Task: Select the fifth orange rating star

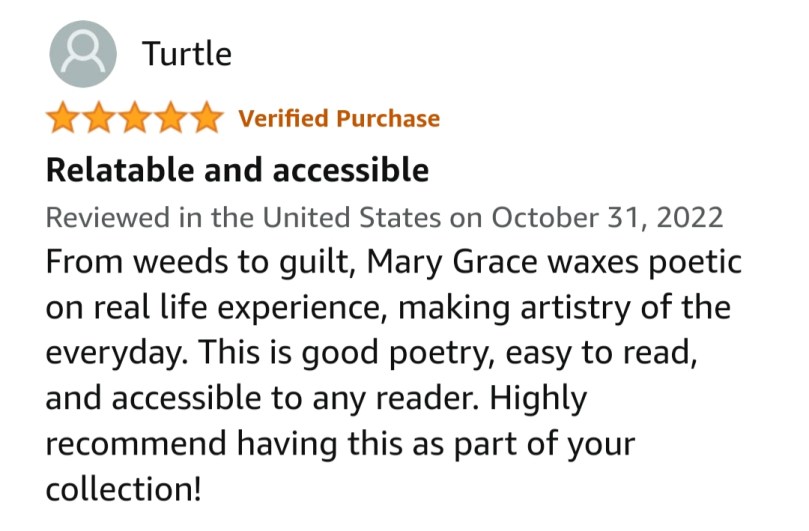Action: pyautogui.click(x=207, y=118)
